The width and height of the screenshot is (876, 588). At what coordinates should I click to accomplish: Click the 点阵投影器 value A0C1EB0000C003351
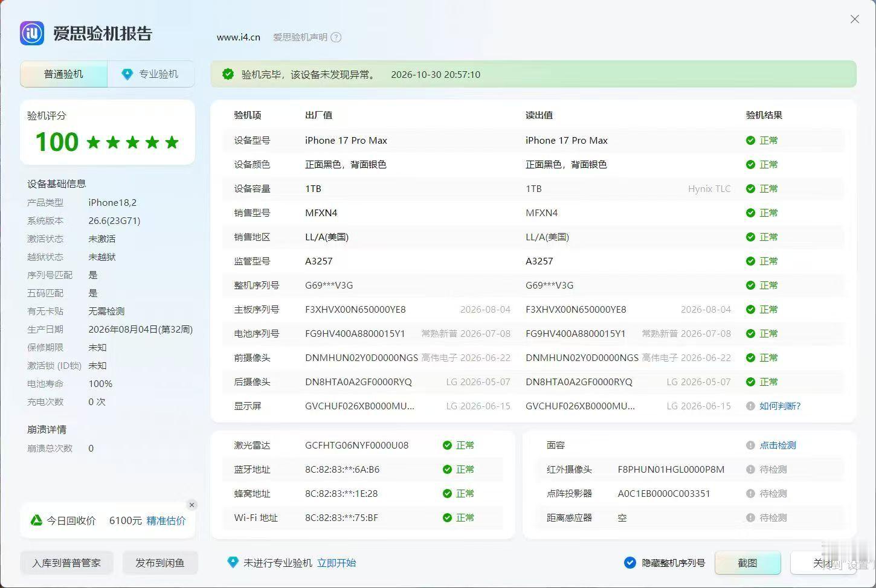[x=664, y=494]
